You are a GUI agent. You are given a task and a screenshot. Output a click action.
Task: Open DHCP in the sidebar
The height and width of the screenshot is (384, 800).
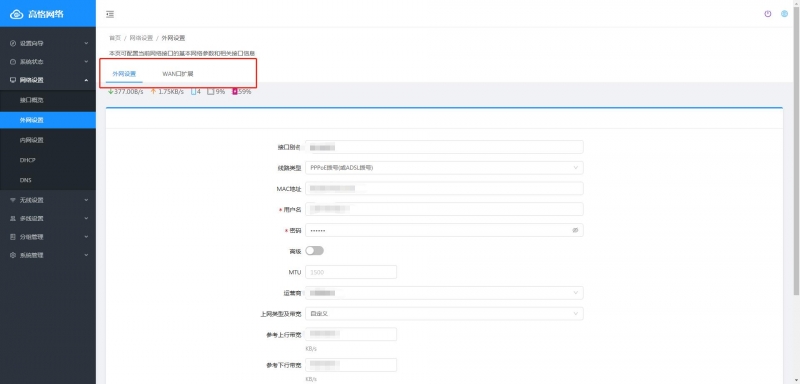point(48,160)
